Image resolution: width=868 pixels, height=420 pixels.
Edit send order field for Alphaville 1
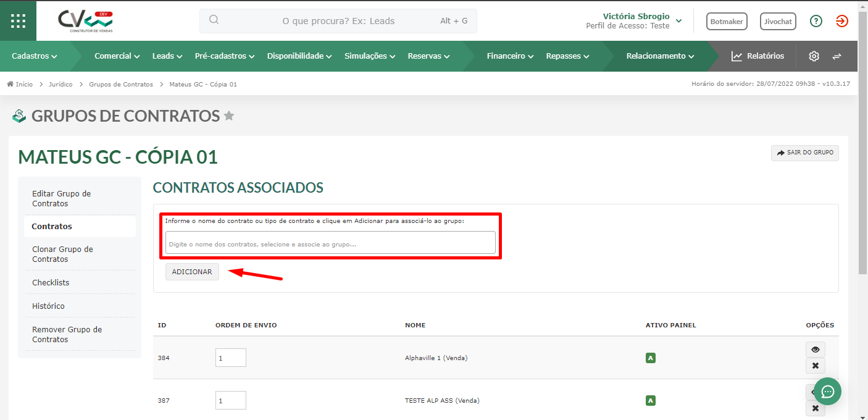231,358
